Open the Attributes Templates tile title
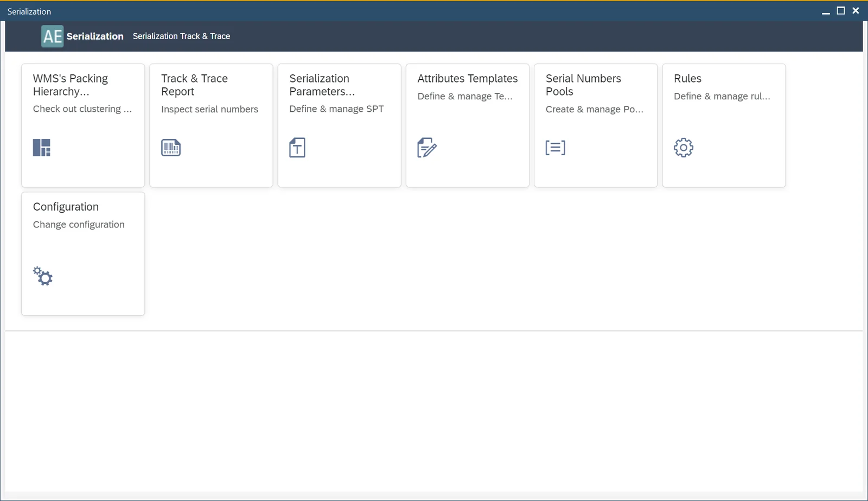 468,79
